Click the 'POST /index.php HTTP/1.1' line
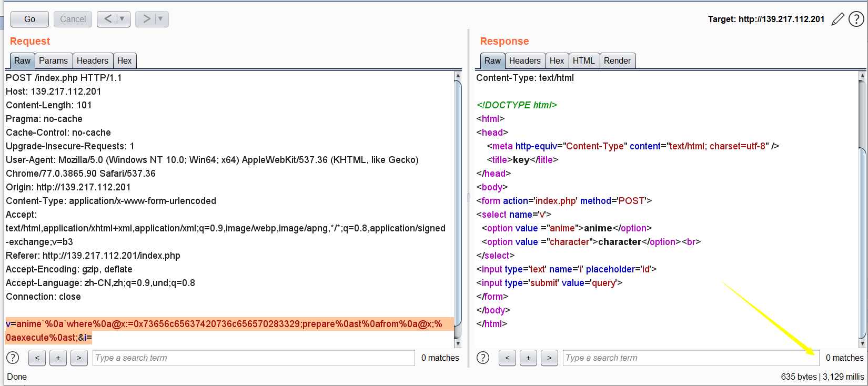 tap(64, 78)
